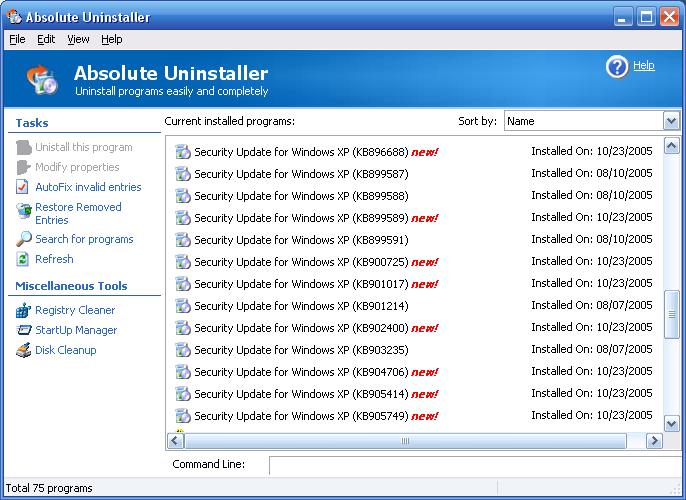This screenshot has height=500, width=686.
Task: Click vertical scrollbar up arrow
Action: 672,146
